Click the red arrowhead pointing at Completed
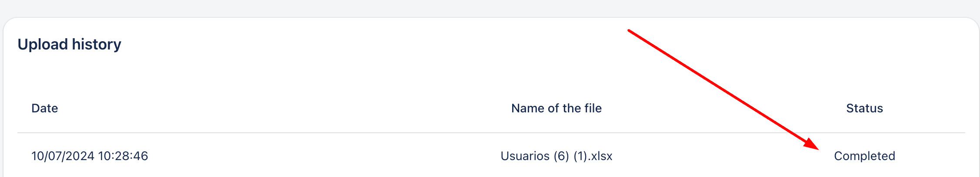Image resolution: width=980 pixels, height=177 pixels. (811, 144)
